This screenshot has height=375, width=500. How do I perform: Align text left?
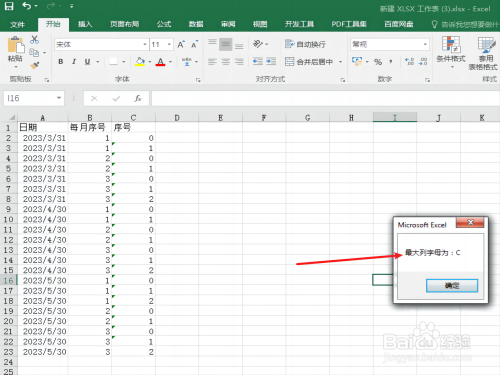click(x=212, y=62)
